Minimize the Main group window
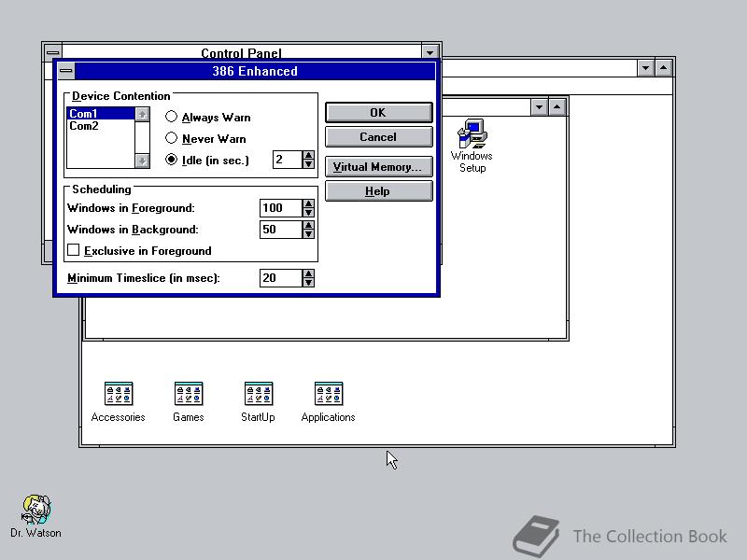This screenshot has height=560, width=747. click(x=539, y=107)
